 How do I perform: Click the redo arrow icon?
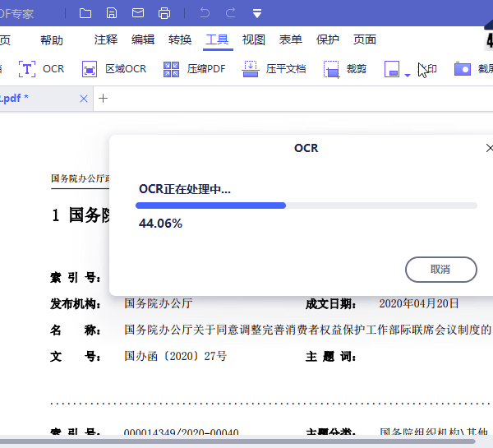(x=231, y=13)
